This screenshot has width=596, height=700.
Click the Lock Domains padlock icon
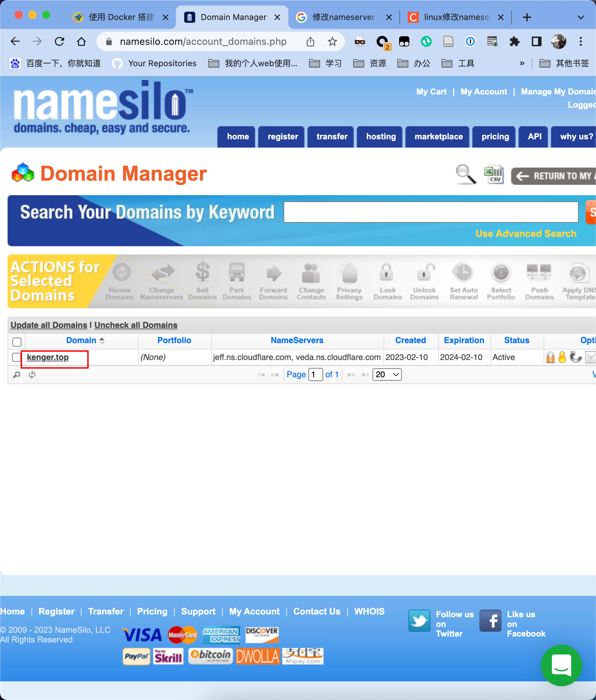click(x=386, y=272)
